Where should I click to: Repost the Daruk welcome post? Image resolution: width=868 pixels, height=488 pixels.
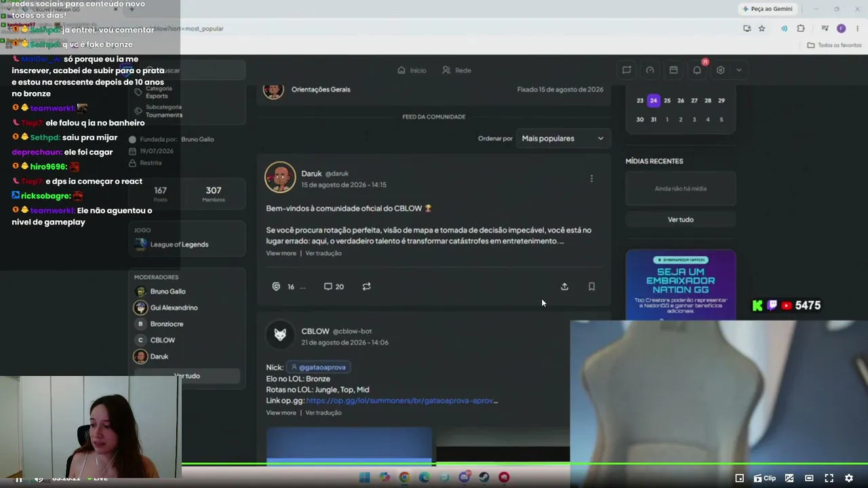(366, 287)
